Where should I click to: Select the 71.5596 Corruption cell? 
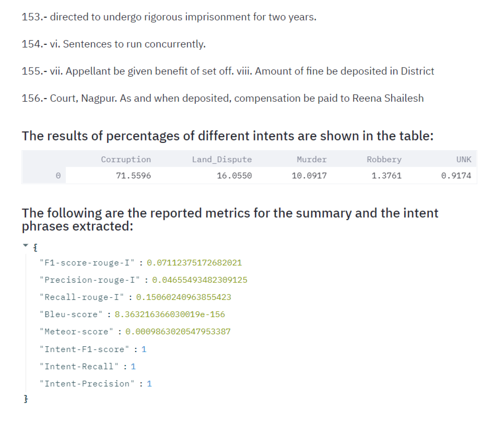coord(133,175)
